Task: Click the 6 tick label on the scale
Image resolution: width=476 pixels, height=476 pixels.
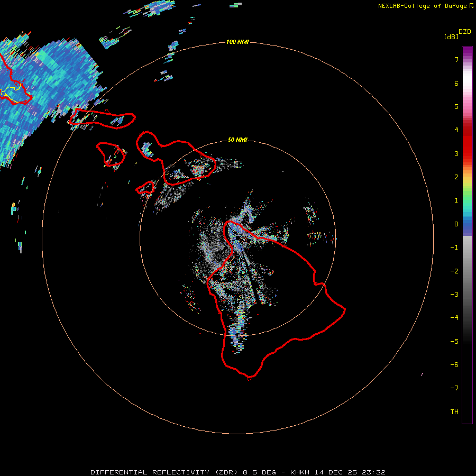Action: [456, 83]
